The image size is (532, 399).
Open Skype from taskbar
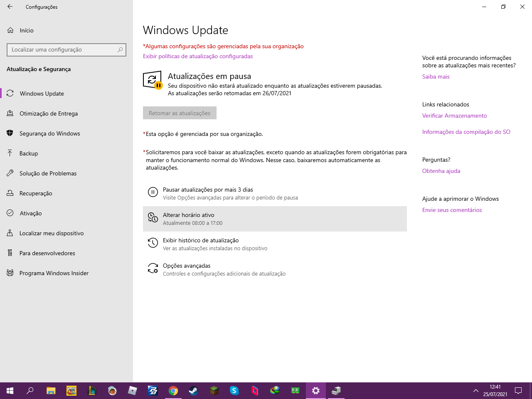234,391
